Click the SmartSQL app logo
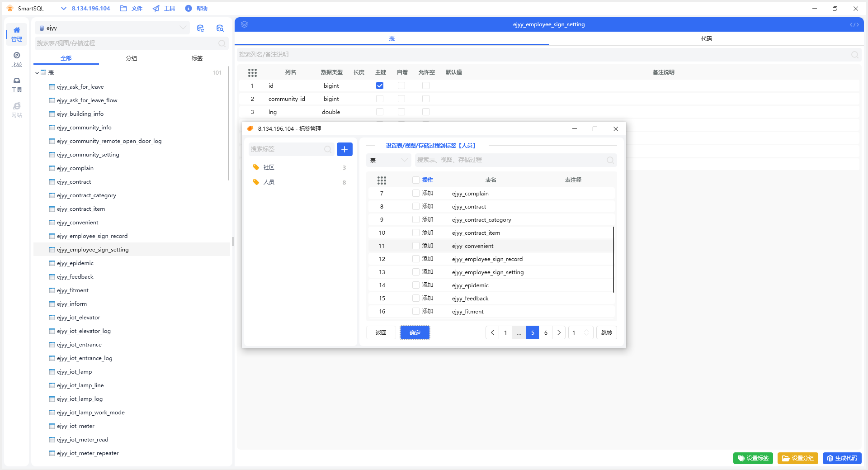 point(10,8)
